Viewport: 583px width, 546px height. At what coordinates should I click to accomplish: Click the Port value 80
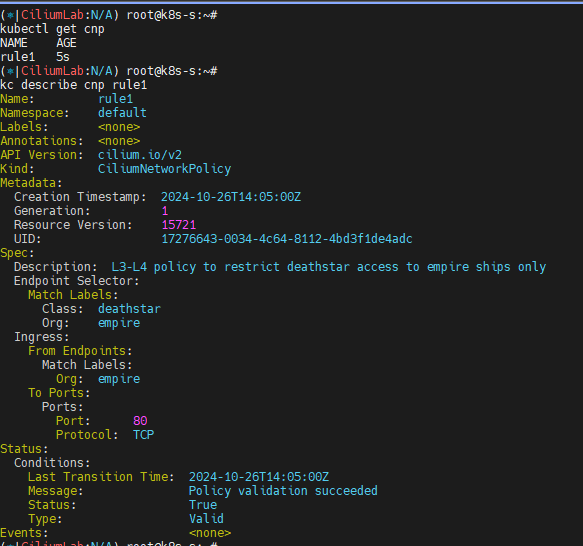pos(140,421)
